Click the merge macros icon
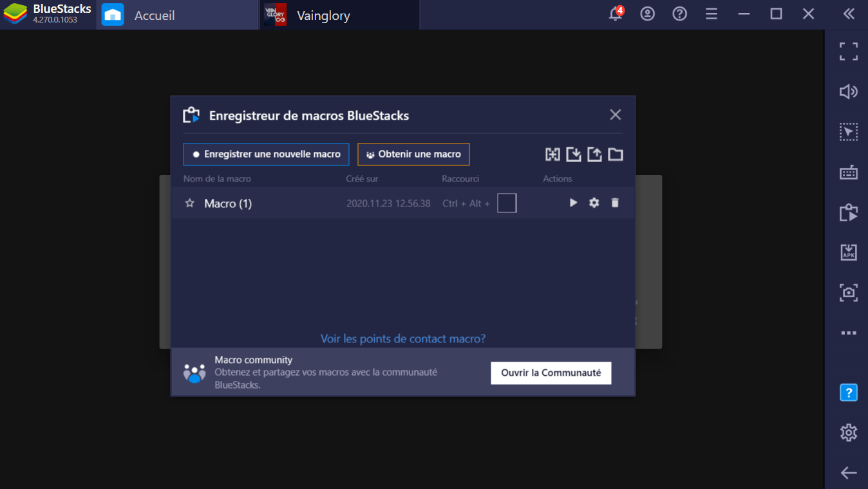The image size is (868, 489). 552,154
